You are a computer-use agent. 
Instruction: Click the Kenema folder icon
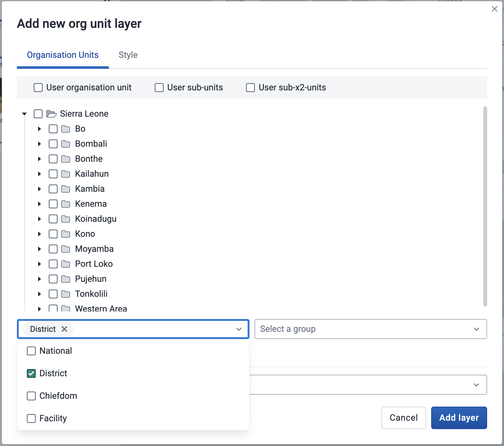[66, 204]
